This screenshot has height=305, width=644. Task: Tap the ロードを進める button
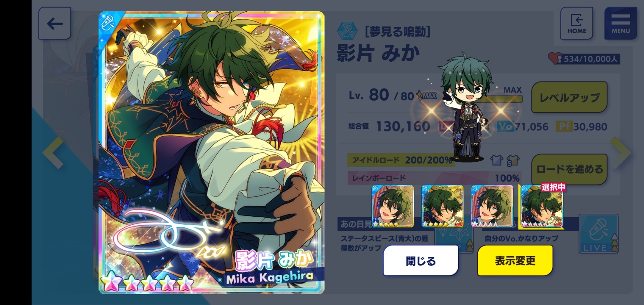tap(569, 169)
